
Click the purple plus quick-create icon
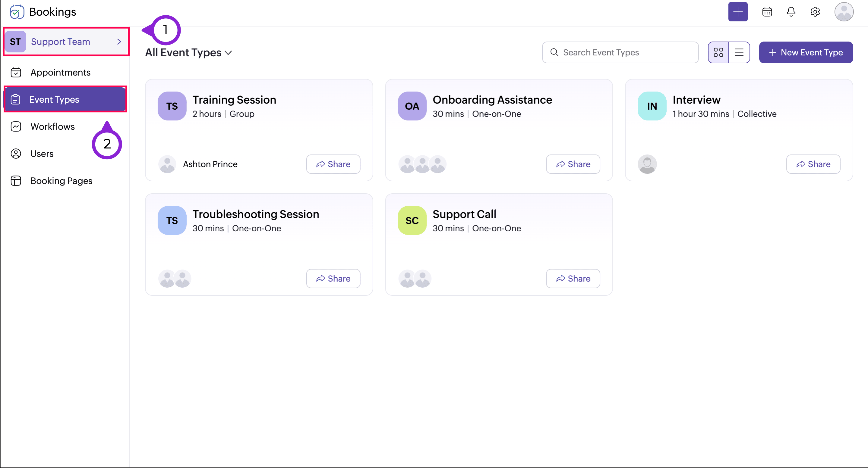(x=737, y=12)
